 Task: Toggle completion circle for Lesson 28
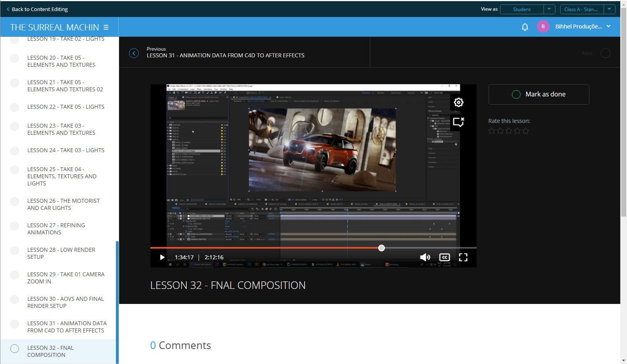pyautogui.click(x=15, y=251)
